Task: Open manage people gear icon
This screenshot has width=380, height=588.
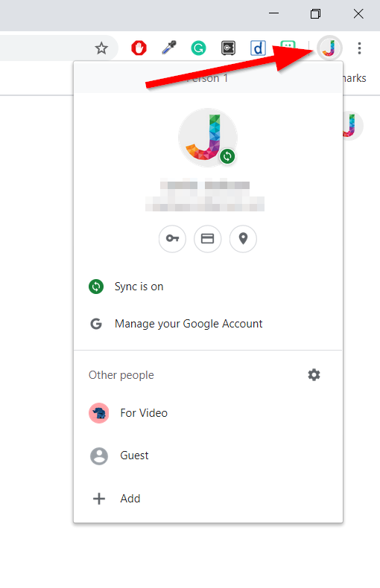Action: [x=314, y=374]
